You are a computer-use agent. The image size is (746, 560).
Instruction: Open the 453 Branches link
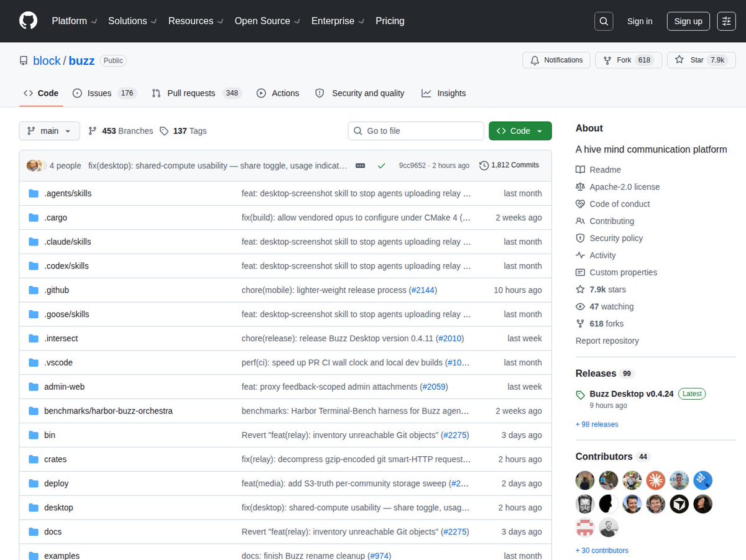[121, 131]
